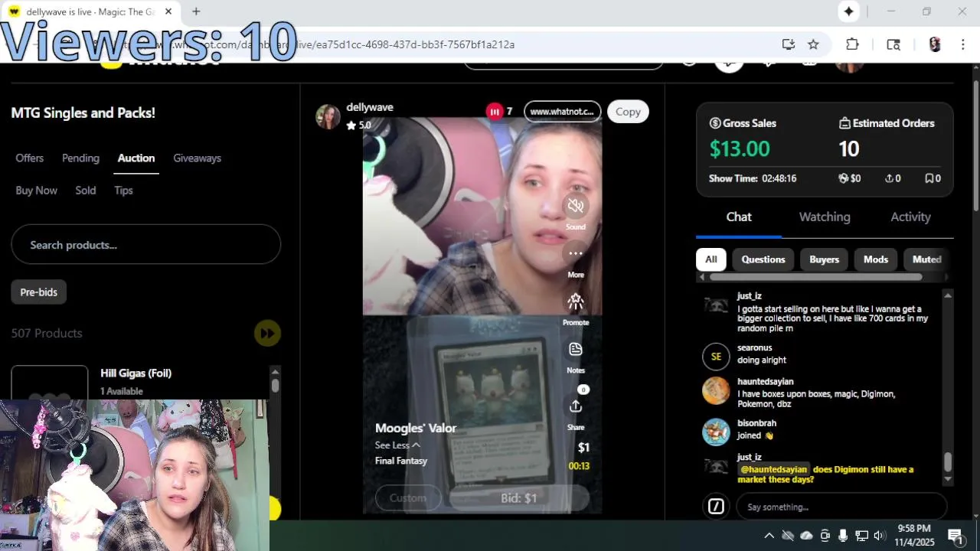Viewport: 980px width, 551px height.
Task: Click chat scrollbar up arrow
Action: (x=948, y=295)
